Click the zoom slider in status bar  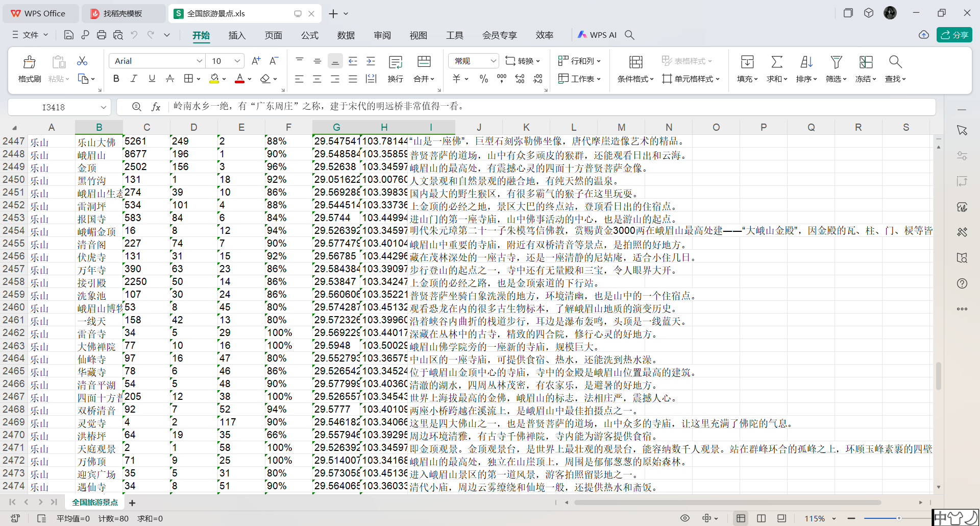898,518
